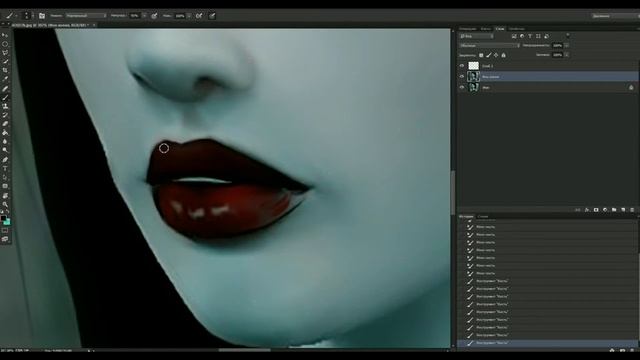Add a layer mask button
Screen dimensions: 640x360
(596, 210)
